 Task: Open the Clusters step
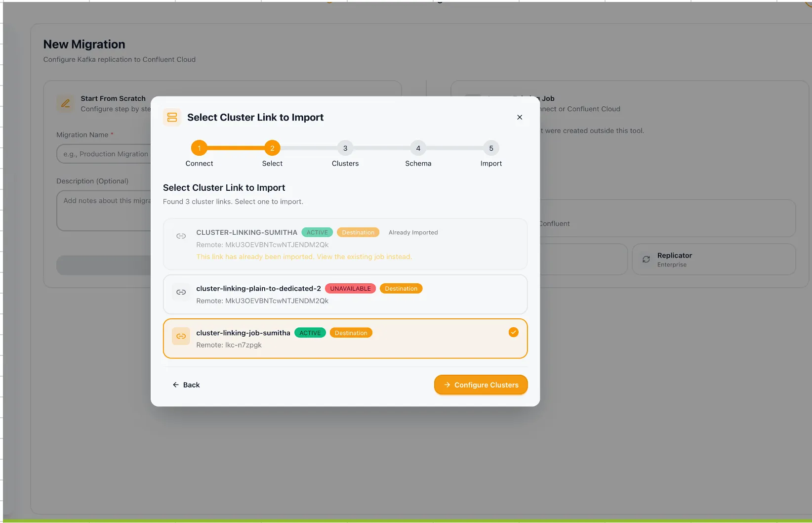[345, 148]
